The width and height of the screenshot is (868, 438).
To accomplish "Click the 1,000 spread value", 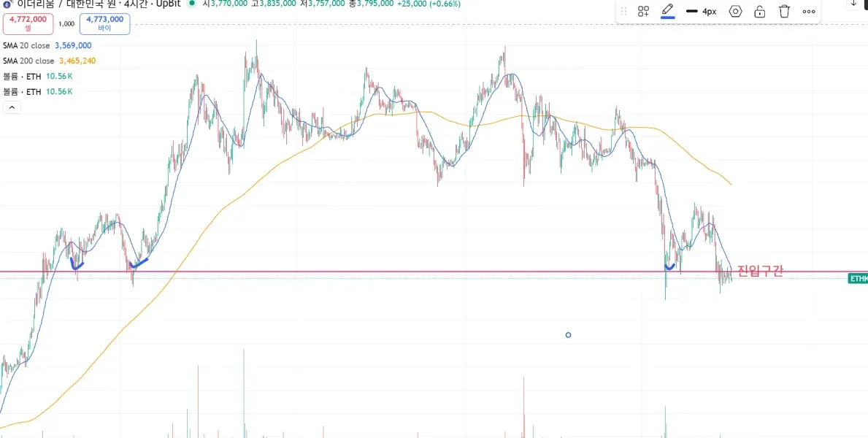I will (66, 24).
